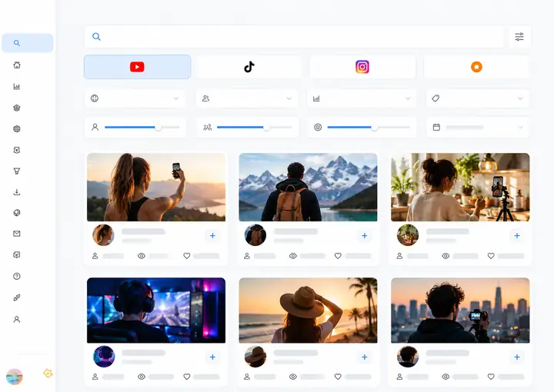This screenshot has width=554, height=392.
Task: Open the globe icon in the sidebar
Action: pos(17,213)
